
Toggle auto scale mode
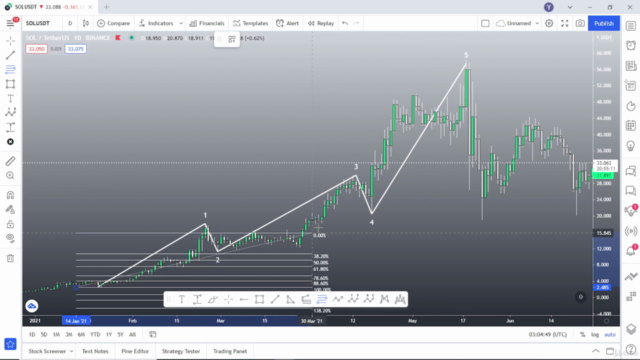(610, 334)
